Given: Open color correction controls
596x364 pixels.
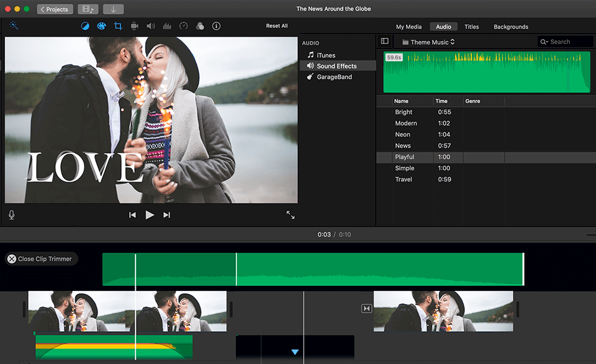Looking at the screenshot, I should [101, 26].
